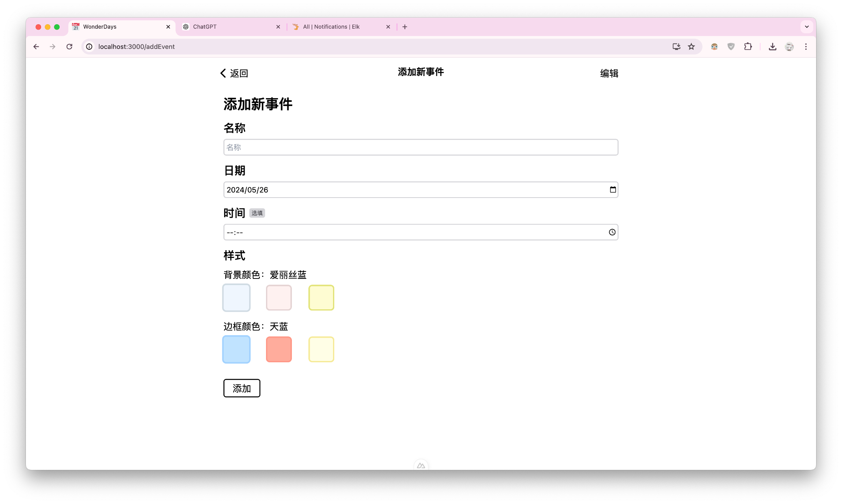The height and width of the screenshot is (504, 842).
Task: Select the red border color swatch
Action: coord(279,349)
